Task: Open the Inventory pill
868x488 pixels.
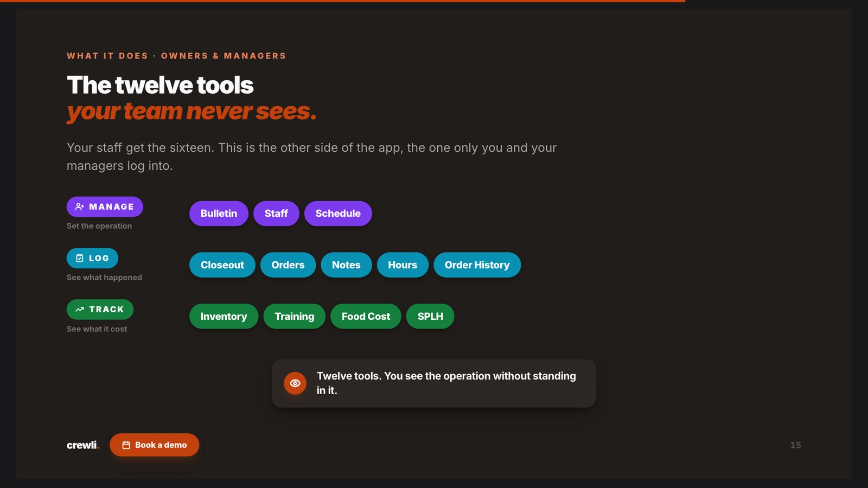Action: tap(224, 316)
